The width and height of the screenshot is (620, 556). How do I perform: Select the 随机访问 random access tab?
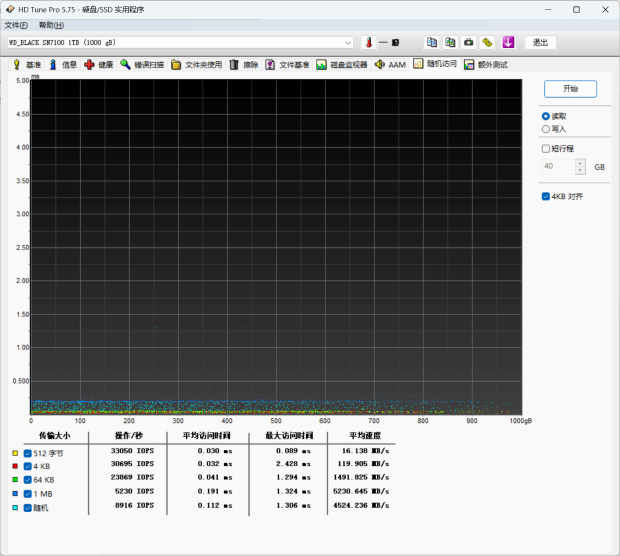pyautogui.click(x=435, y=64)
